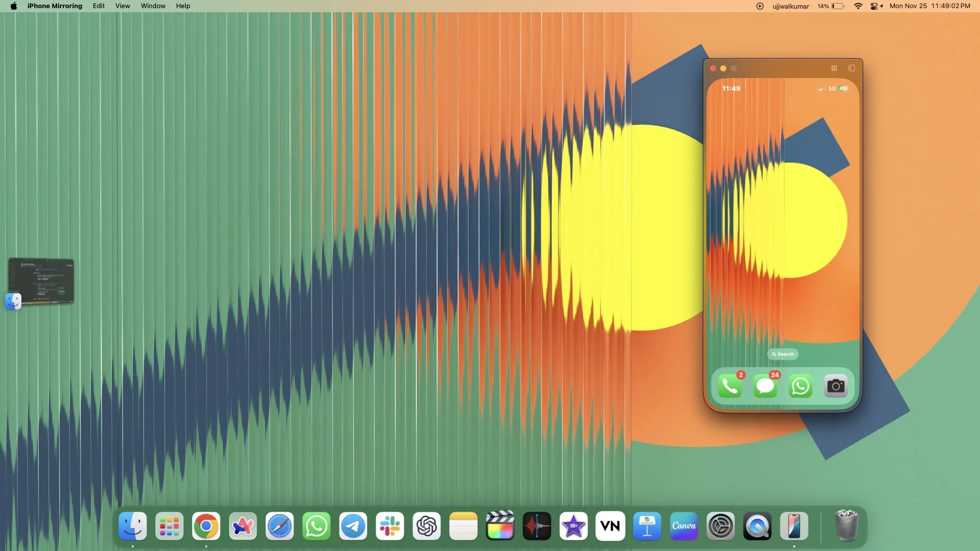Open the iPhone App Switcher icon
The height and width of the screenshot is (551, 980).
pos(851,68)
